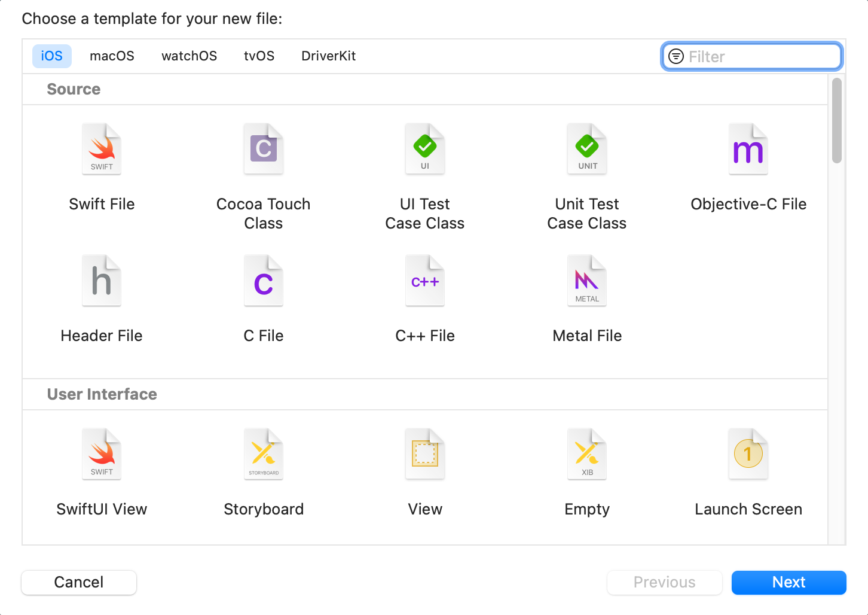Open the DriverKit tab

pos(329,56)
